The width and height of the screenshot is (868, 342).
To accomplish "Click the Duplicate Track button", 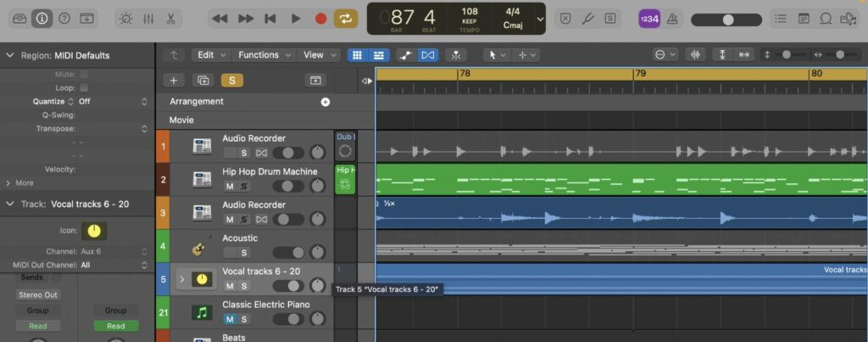I will (x=203, y=81).
